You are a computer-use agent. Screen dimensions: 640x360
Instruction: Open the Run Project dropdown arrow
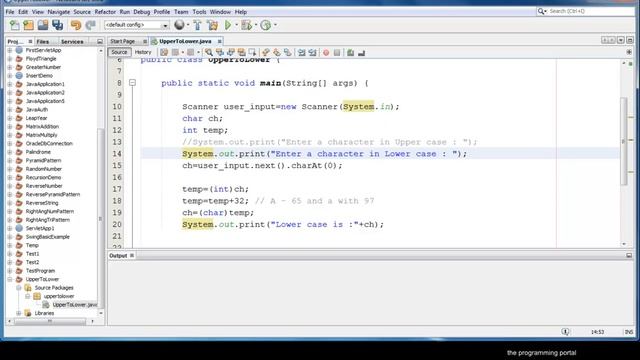click(x=236, y=25)
